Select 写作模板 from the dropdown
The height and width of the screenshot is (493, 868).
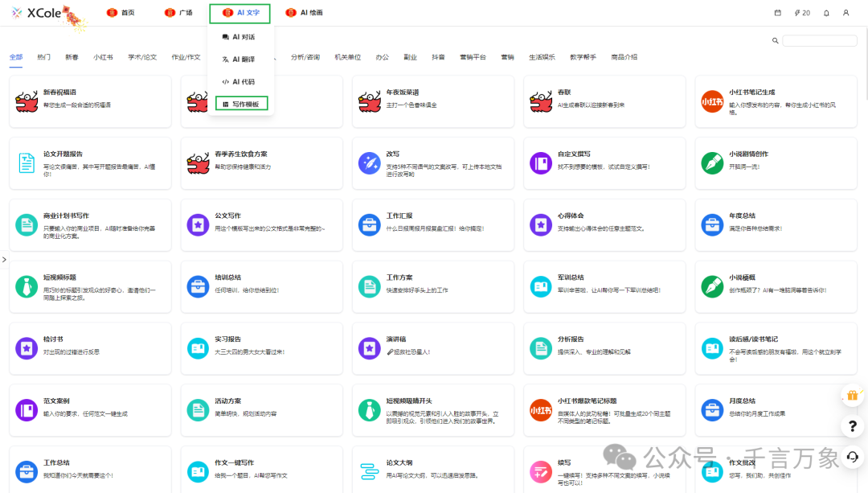click(x=241, y=104)
